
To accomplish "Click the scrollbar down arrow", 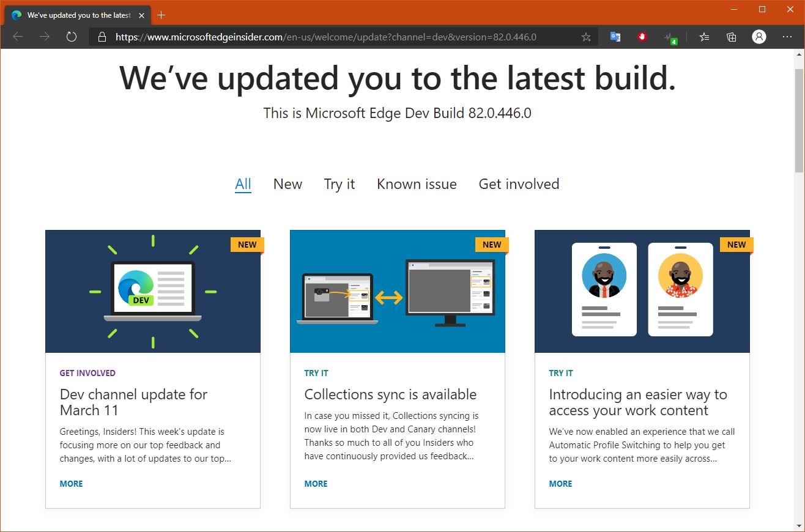I will click(799, 525).
